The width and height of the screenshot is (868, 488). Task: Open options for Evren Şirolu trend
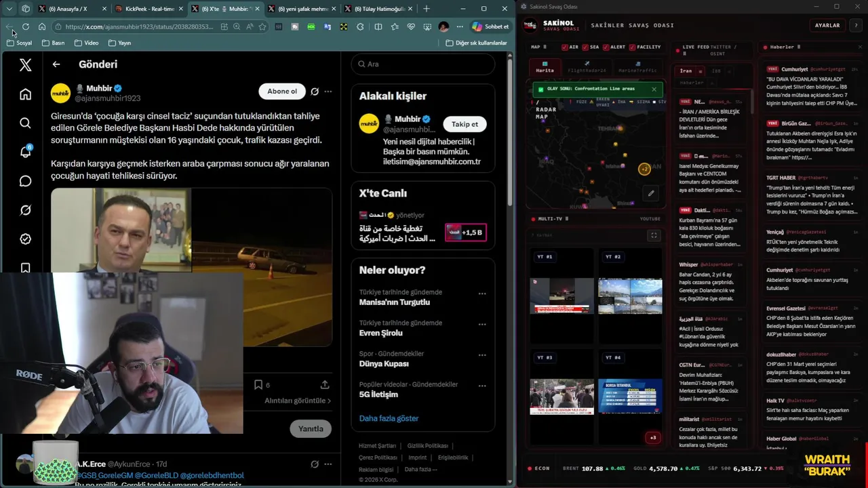pos(482,324)
